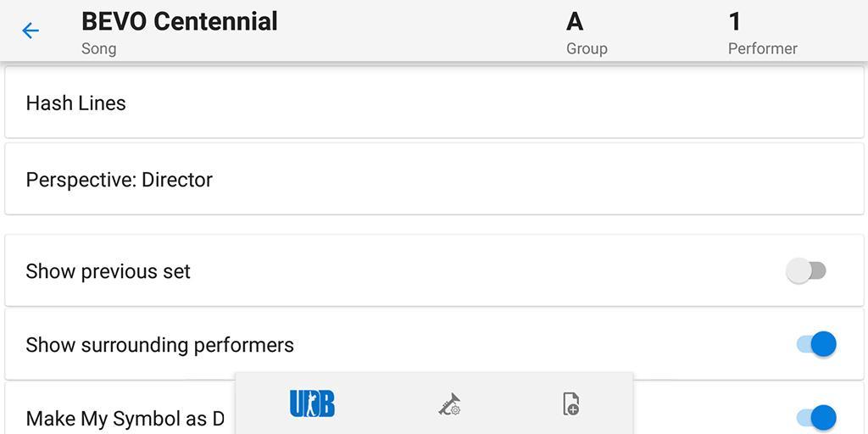
Task: Tap the Group label in the header
Action: tap(587, 48)
